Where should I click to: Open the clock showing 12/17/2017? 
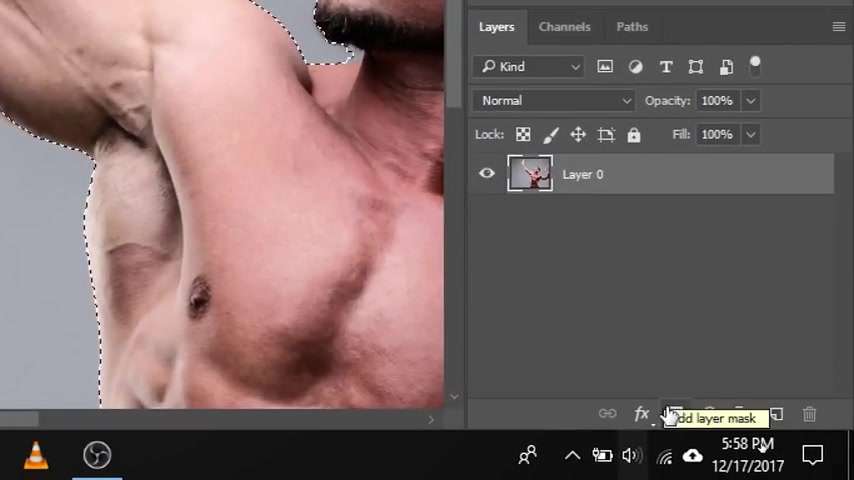[x=748, y=455]
